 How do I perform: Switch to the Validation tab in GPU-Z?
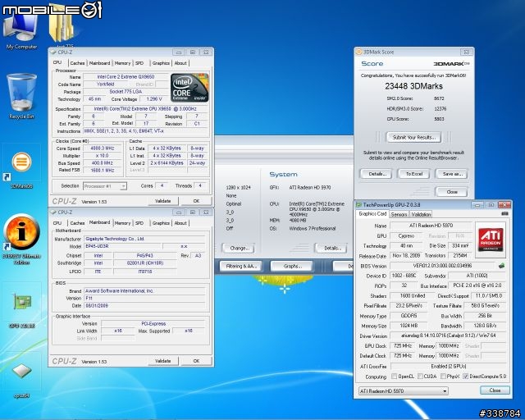click(x=421, y=214)
